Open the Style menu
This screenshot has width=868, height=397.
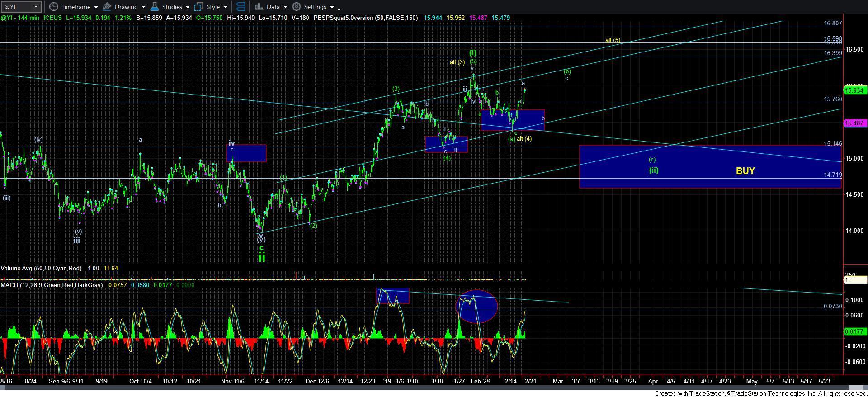point(212,7)
